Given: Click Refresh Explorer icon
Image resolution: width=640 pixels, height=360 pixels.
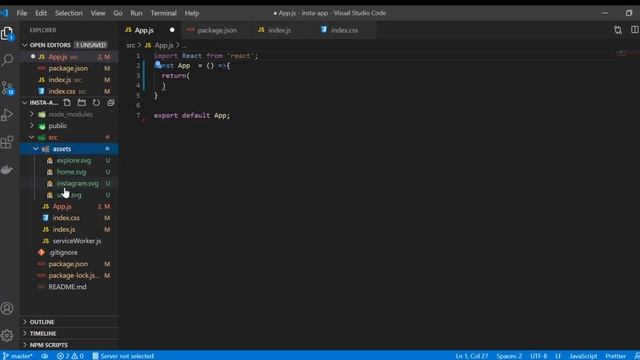Looking at the screenshot, I should [96, 102].
